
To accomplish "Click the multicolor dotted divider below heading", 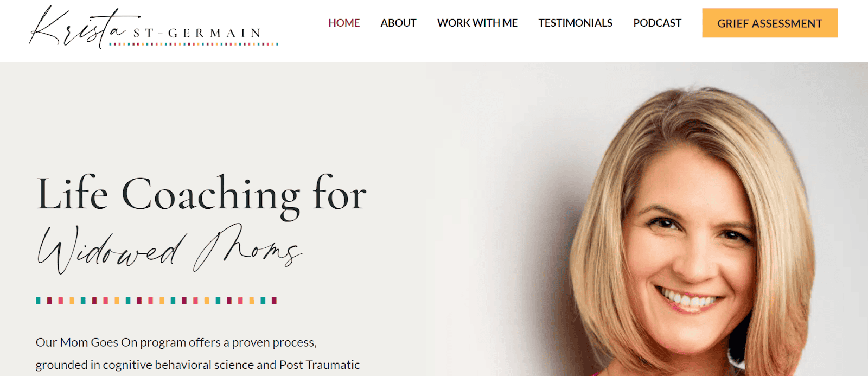I will (x=156, y=300).
